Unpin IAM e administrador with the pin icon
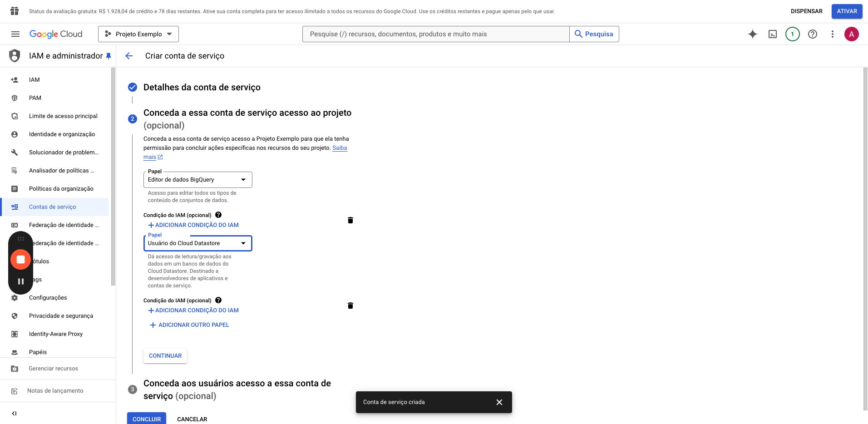 108,56
